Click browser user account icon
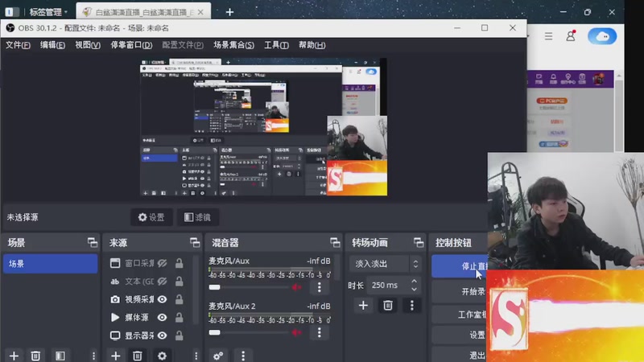Image resolution: width=644 pixels, height=362 pixels. tap(571, 36)
